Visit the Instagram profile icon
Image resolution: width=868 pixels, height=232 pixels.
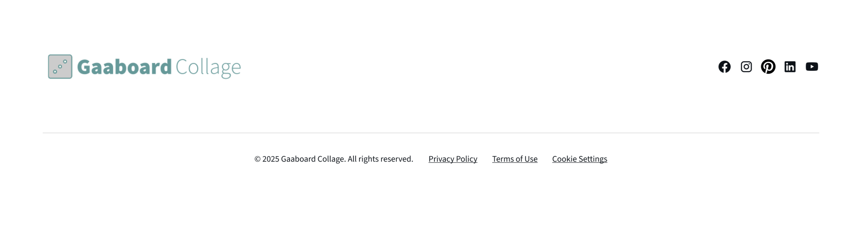746,67
